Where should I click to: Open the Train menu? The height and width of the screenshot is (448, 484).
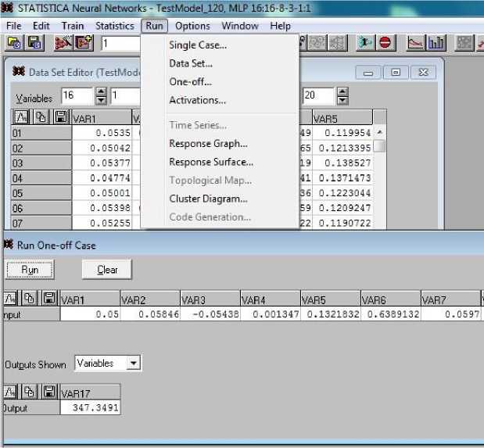tap(72, 26)
